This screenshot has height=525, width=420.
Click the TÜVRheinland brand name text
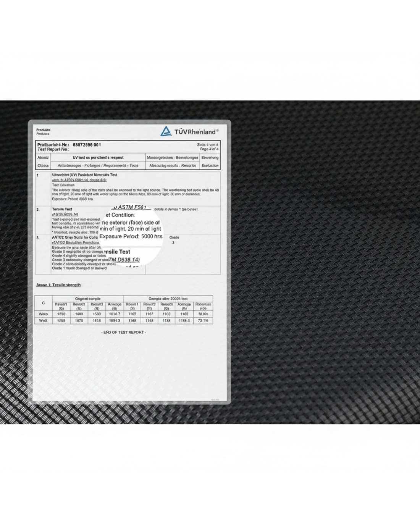196,132
